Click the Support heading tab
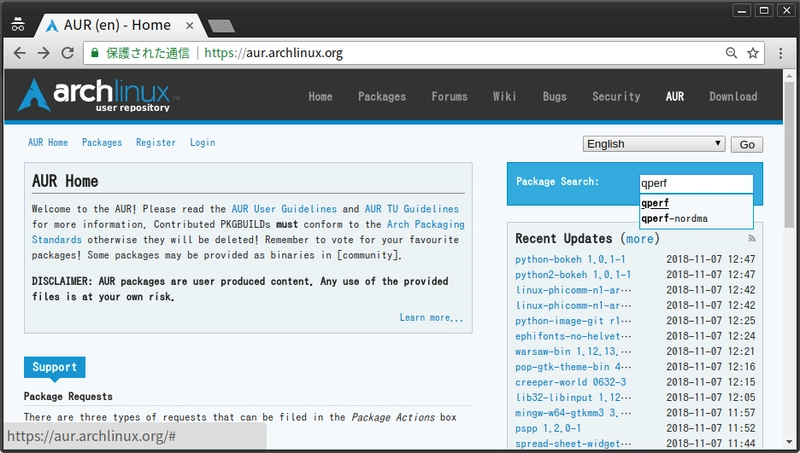 pyautogui.click(x=55, y=367)
